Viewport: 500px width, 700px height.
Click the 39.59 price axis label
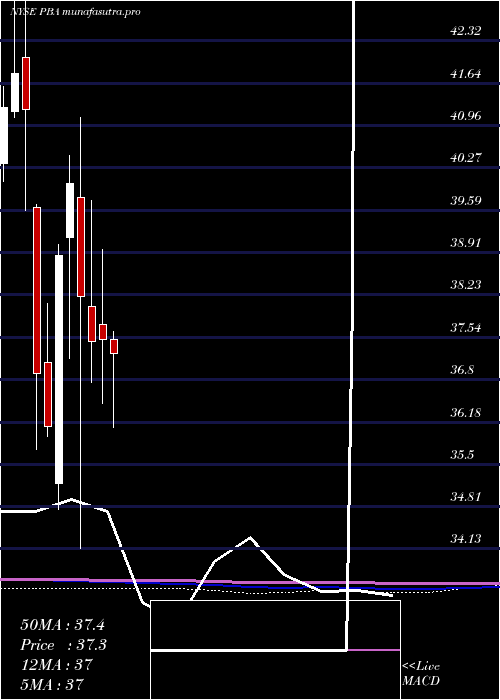[466, 200]
